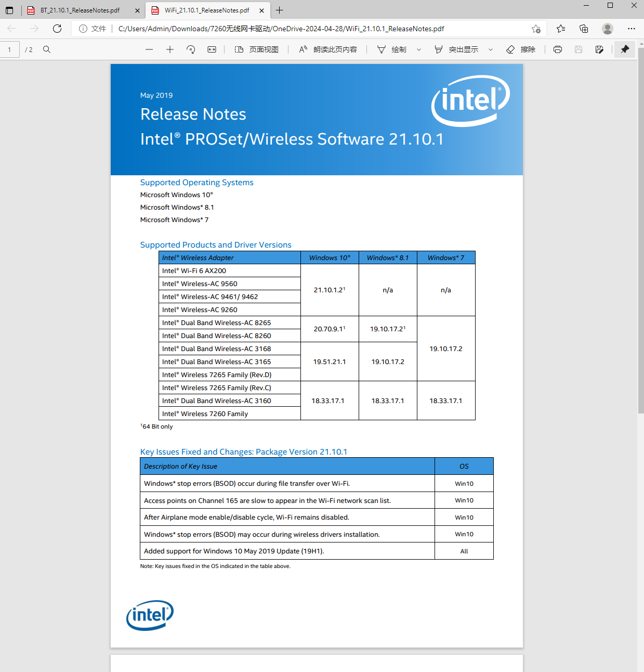
Task: Rotate the PDF page
Action: [191, 49]
